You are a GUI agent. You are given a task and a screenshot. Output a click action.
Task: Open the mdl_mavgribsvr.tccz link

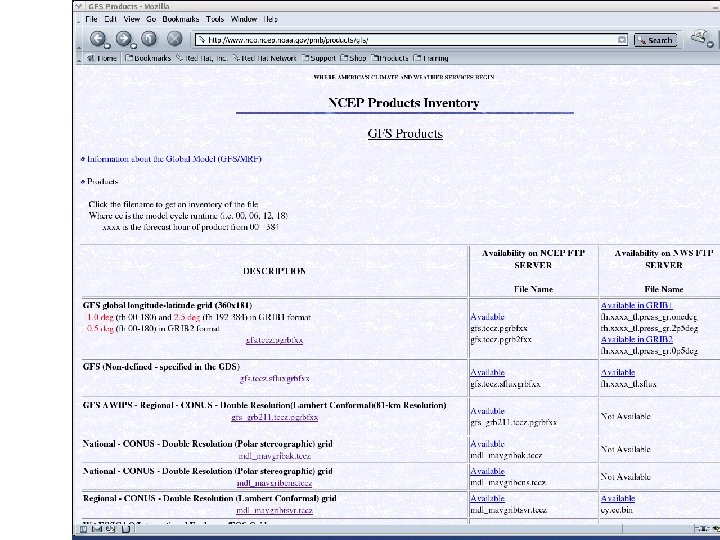(274, 510)
